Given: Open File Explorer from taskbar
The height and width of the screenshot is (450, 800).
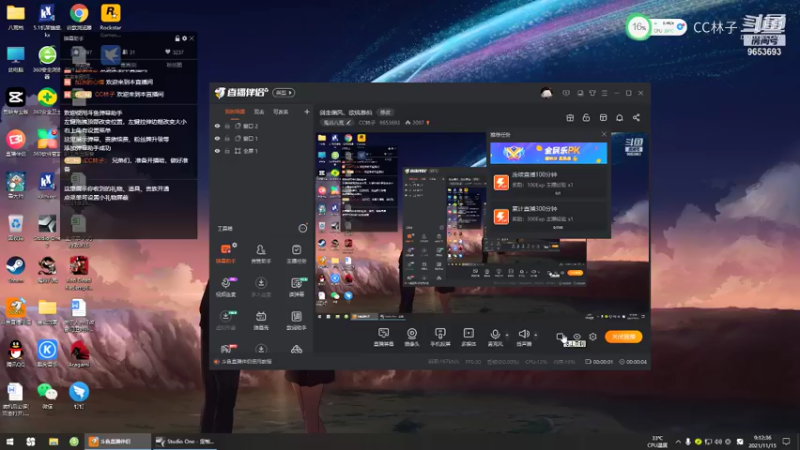Looking at the screenshot, I should pyautogui.click(x=53, y=441).
